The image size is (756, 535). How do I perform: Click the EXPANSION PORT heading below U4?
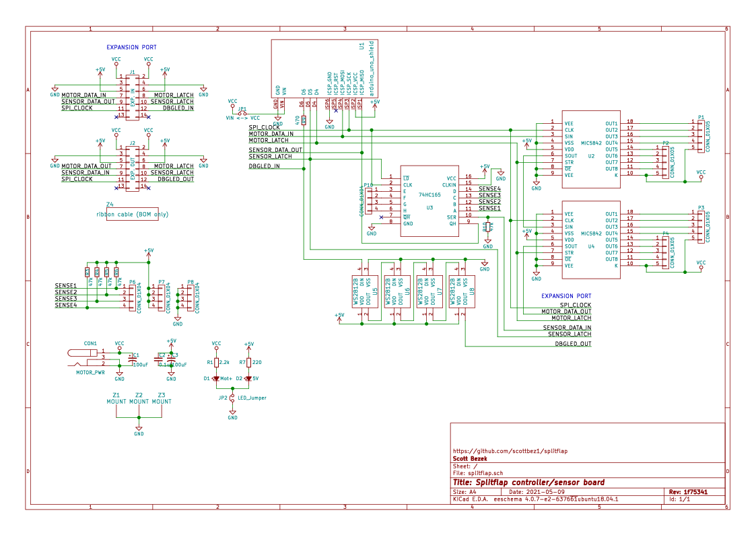pyautogui.click(x=566, y=296)
